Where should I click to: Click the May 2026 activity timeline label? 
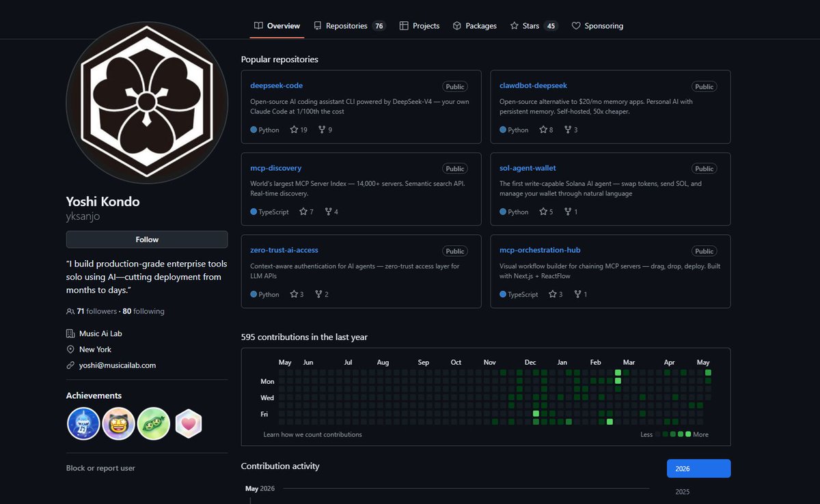coord(261,488)
